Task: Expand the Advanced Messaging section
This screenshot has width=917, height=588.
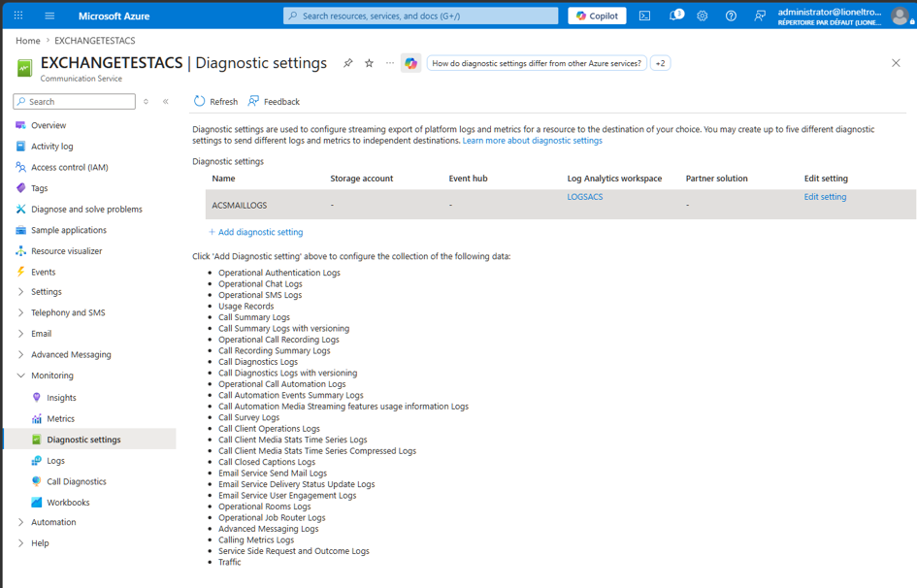Action: pyautogui.click(x=21, y=355)
